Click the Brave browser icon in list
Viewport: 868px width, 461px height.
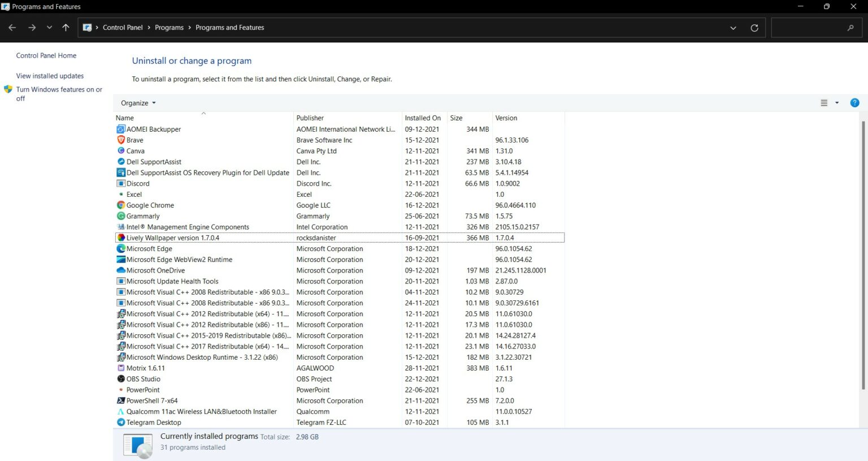point(120,140)
